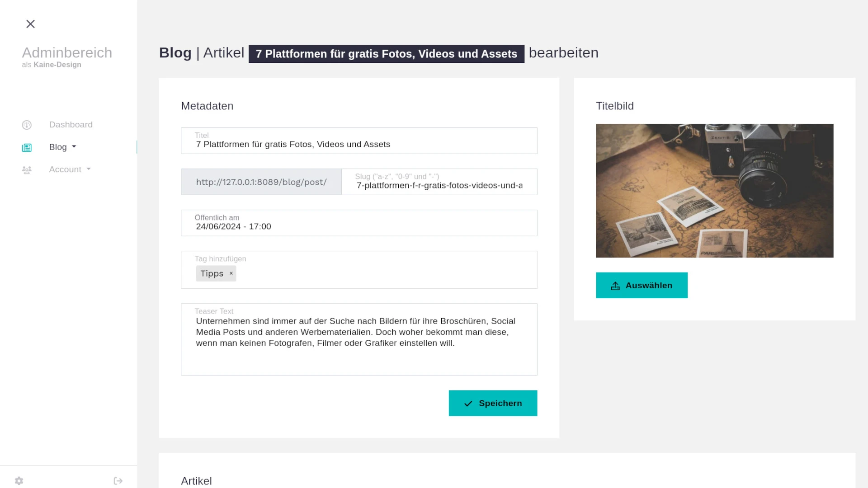Close the admin sidebar with the X icon
The width and height of the screenshot is (868, 488).
pos(30,24)
